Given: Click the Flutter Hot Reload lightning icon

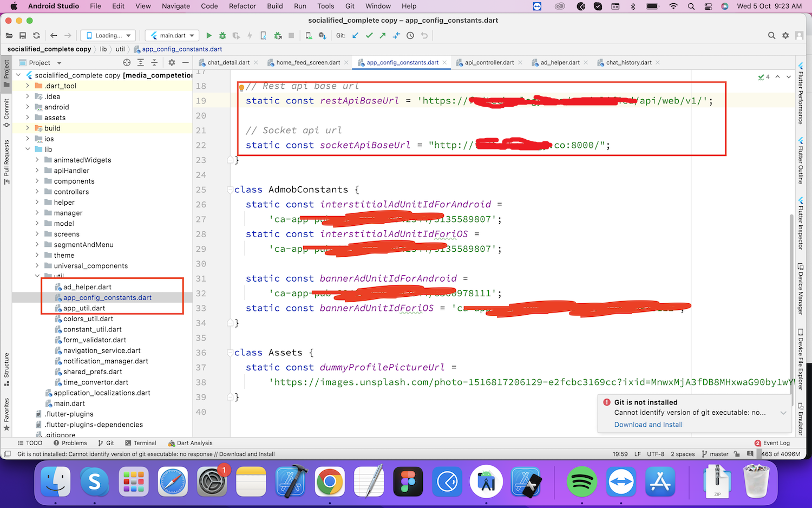Looking at the screenshot, I should pyautogui.click(x=250, y=36).
